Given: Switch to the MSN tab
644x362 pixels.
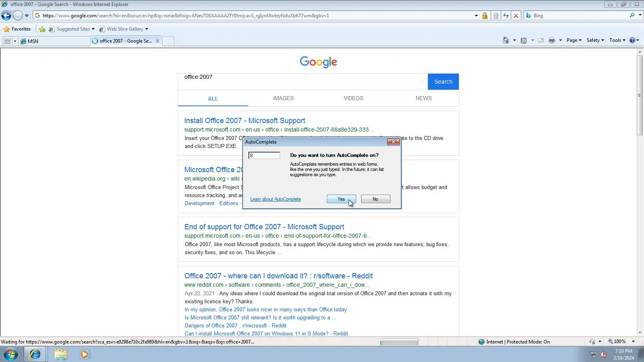Looking at the screenshot, I should 54,41.
